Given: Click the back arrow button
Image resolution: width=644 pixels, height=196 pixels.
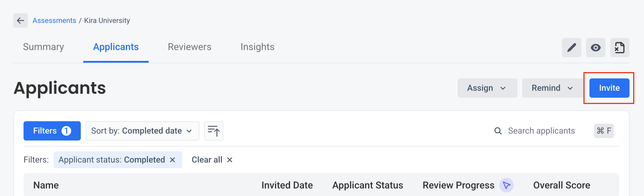Looking at the screenshot, I should click(x=21, y=21).
